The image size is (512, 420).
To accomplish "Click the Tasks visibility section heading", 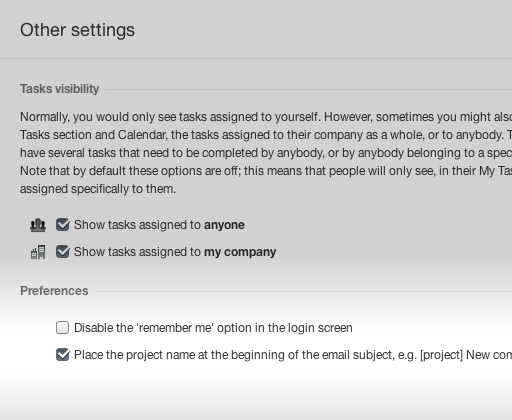I will [60, 89].
